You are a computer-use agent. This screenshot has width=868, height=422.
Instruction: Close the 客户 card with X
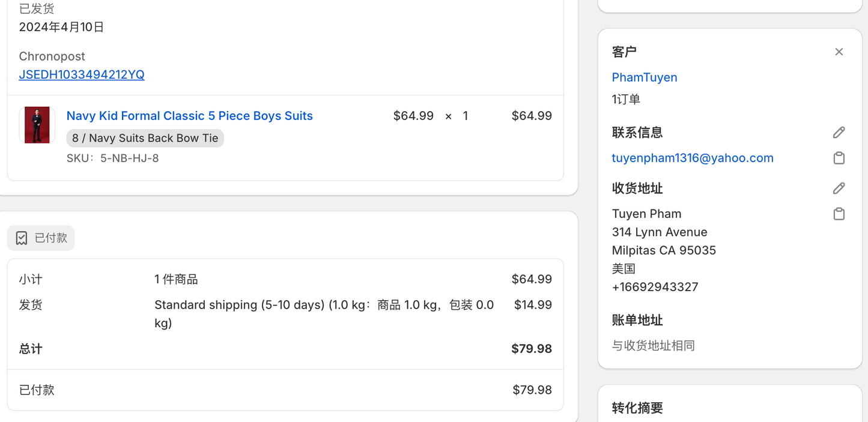click(x=839, y=52)
